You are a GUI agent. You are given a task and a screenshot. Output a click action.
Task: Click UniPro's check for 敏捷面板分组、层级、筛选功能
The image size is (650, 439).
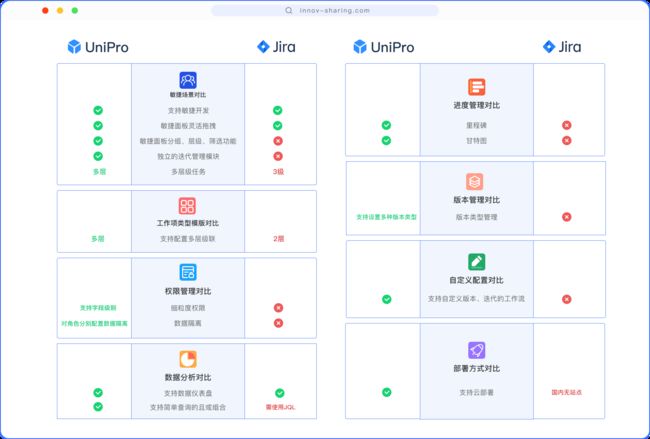tap(98, 141)
